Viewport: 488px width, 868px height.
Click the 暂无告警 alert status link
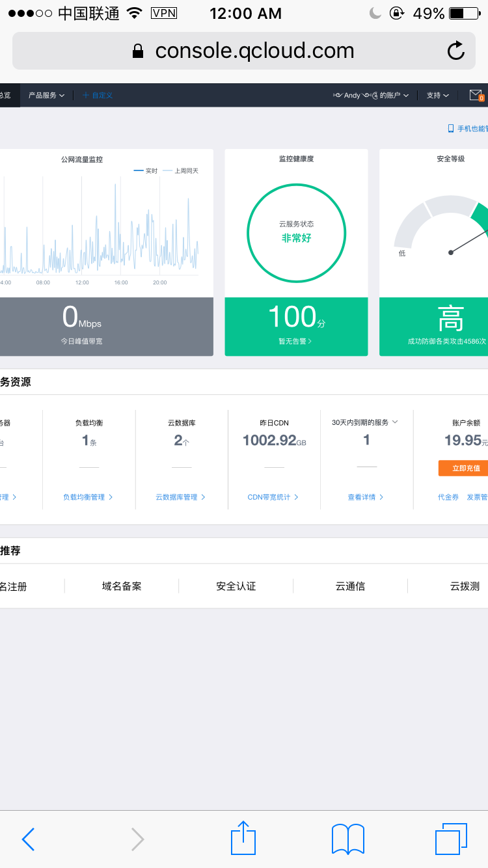[296, 341]
